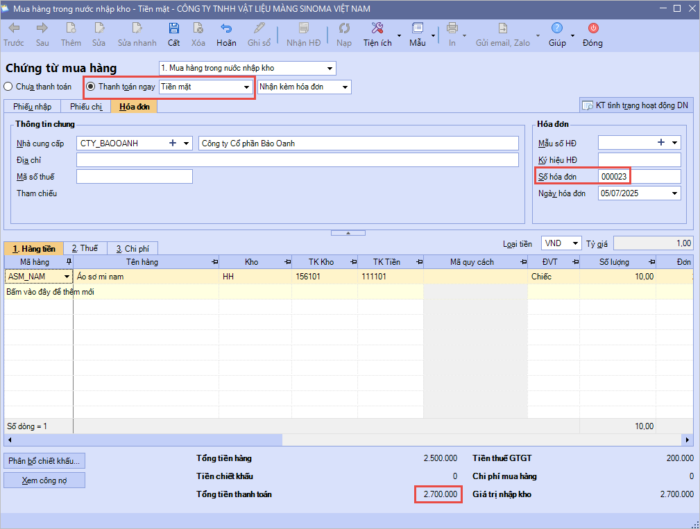Click the Phân bổ chiết khấu button
This screenshot has width=700, height=529.
pyautogui.click(x=44, y=461)
